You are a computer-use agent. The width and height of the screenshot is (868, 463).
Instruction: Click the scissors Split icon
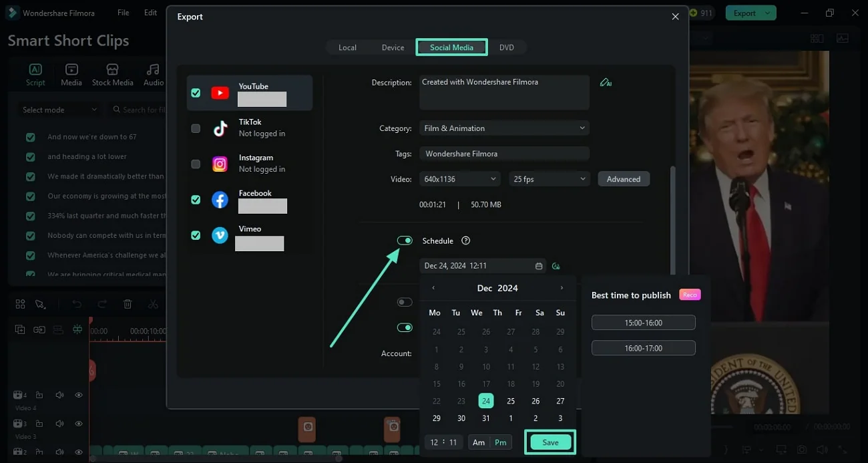pos(153,304)
